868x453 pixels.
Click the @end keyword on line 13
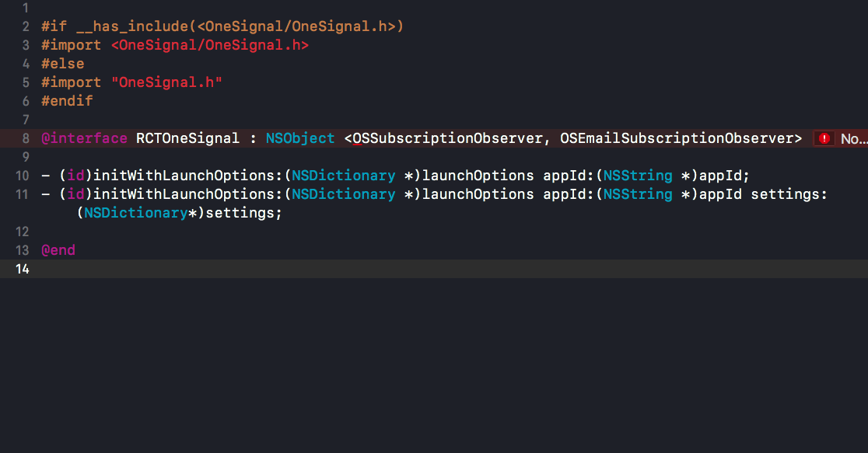coord(58,249)
